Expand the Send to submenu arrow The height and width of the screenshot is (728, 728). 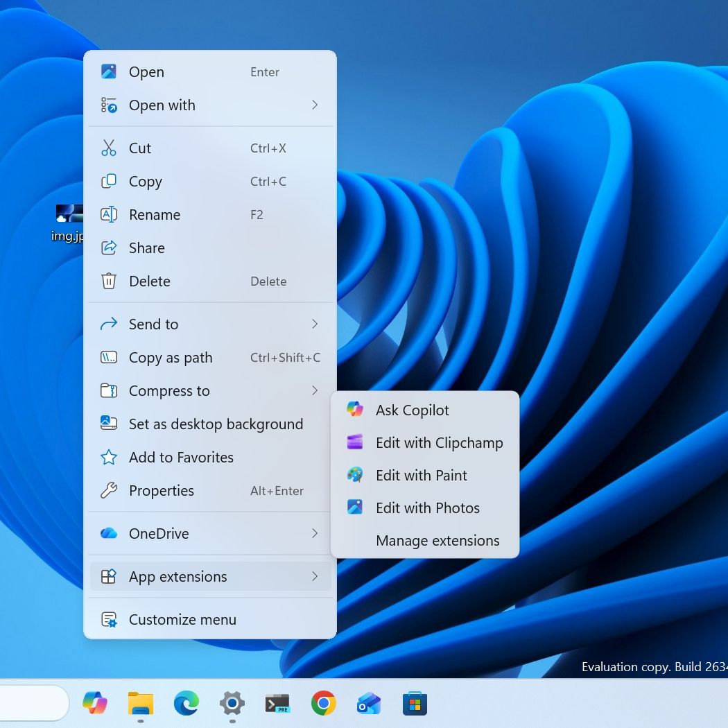(315, 324)
